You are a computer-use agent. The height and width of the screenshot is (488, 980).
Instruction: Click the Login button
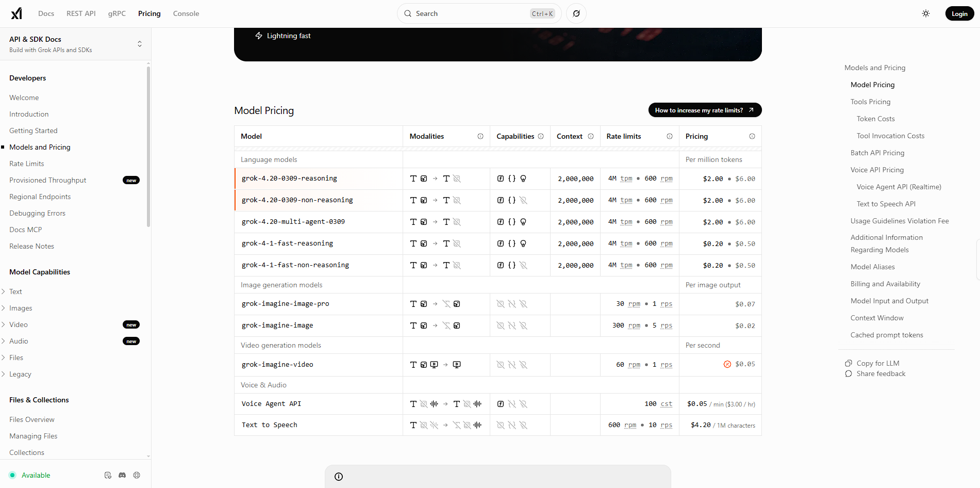959,13
